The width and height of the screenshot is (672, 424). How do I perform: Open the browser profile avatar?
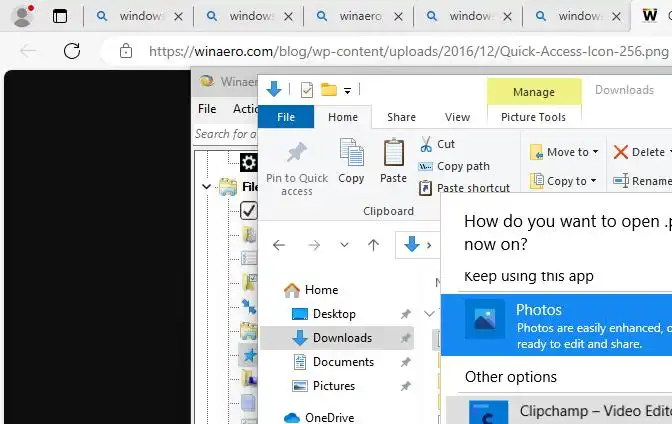(22, 16)
